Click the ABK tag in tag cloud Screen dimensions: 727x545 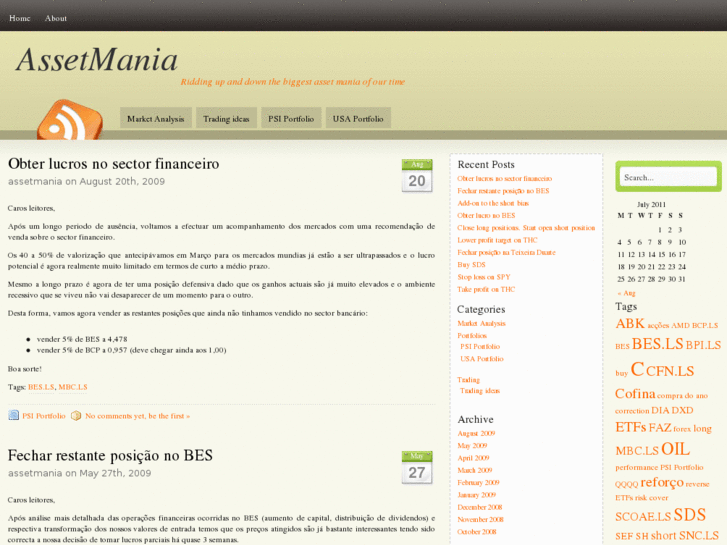[630, 323]
